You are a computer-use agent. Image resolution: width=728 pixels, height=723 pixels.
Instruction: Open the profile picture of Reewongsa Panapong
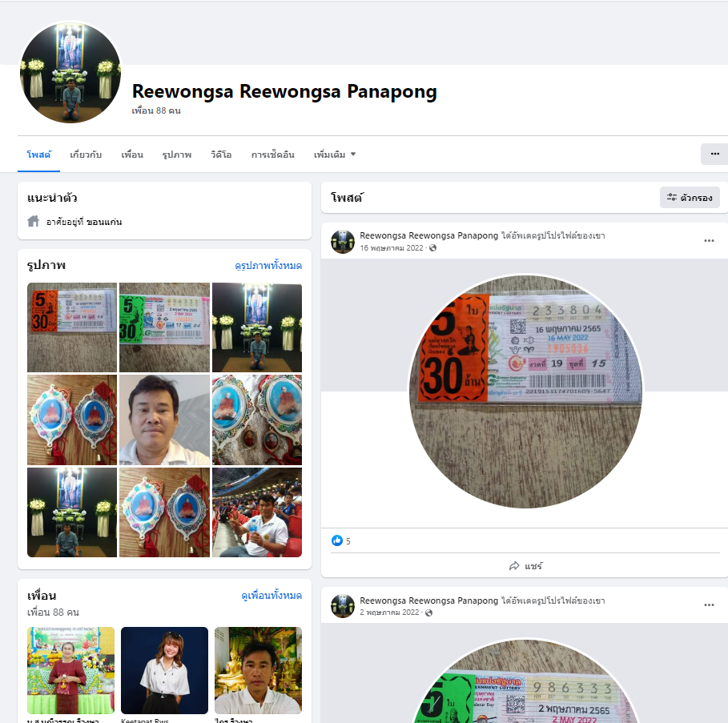pyautogui.click(x=70, y=72)
